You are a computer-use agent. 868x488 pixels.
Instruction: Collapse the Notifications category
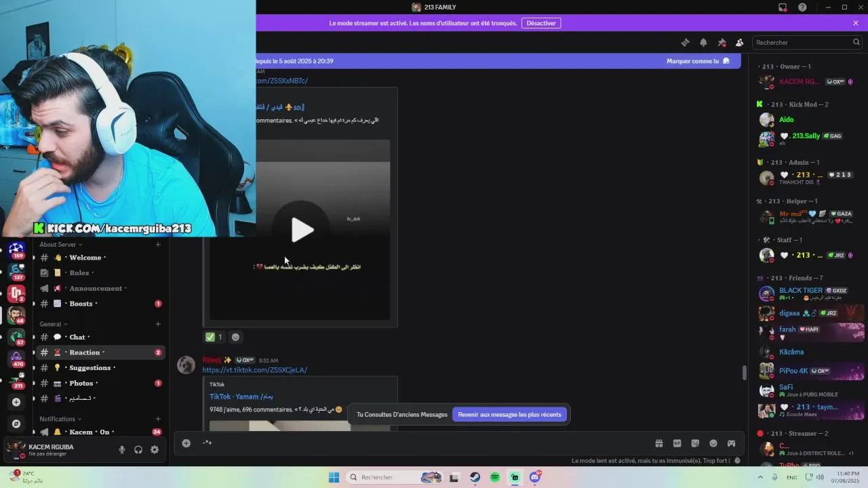pyautogui.click(x=60, y=419)
